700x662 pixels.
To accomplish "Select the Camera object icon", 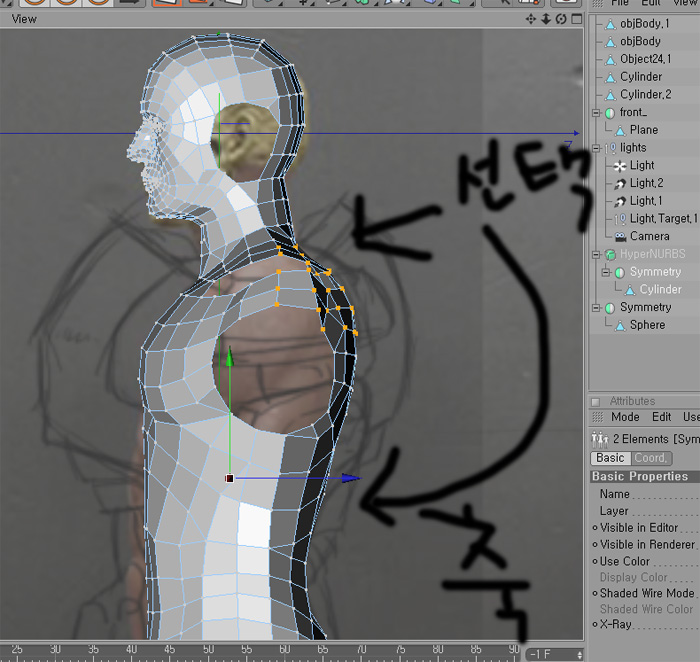I will click(620, 237).
